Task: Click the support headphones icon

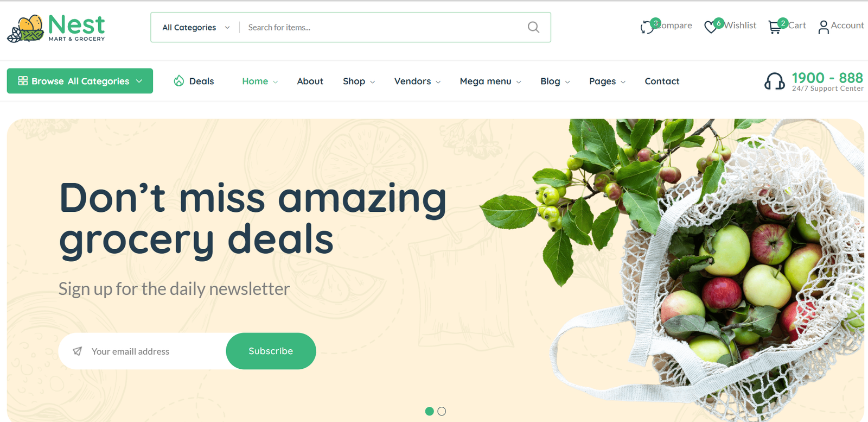Action: [x=774, y=81]
